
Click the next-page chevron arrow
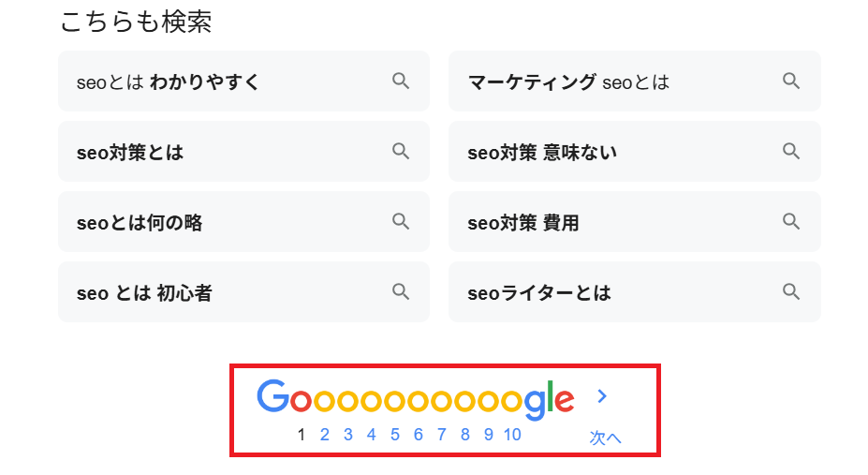click(602, 396)
